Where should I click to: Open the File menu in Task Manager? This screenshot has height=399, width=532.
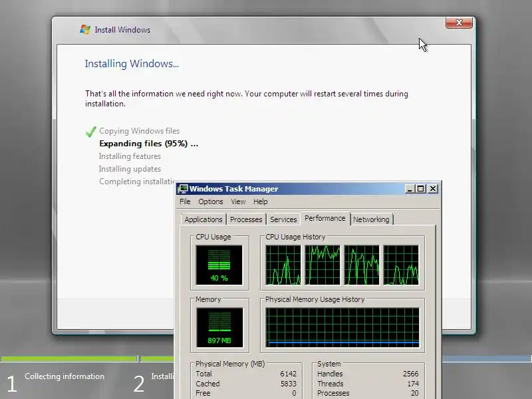tap(185, 201)
